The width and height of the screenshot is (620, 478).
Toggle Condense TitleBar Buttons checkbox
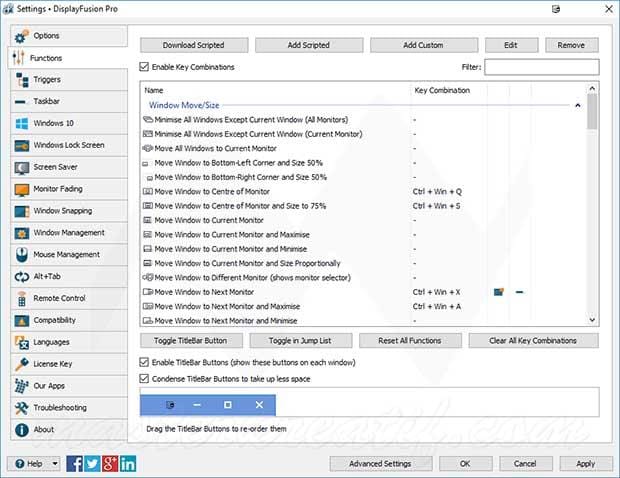point(144,379)
